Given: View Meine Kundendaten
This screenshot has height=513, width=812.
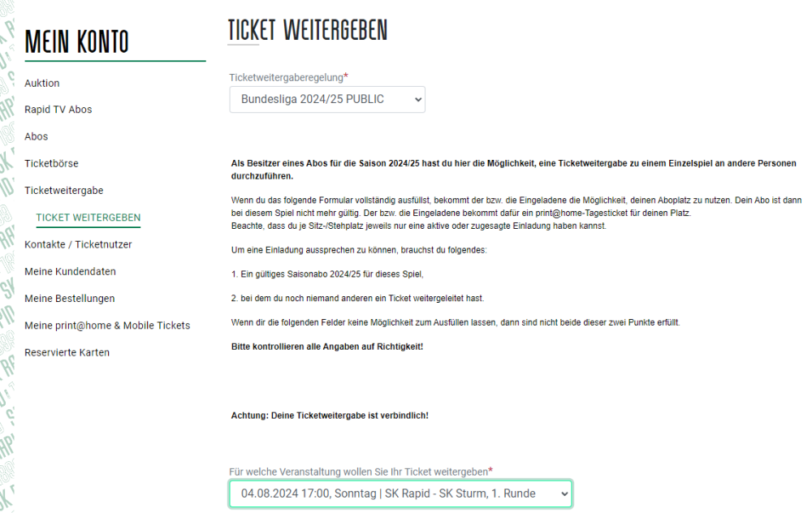Looking at the screenshot, I should click(x=69, y=271).
